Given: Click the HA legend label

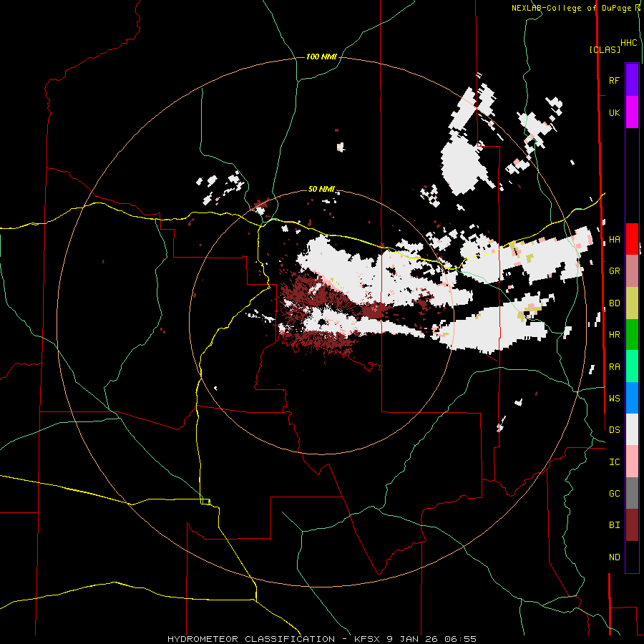Looking at the screenshot, I should point(615,240).
